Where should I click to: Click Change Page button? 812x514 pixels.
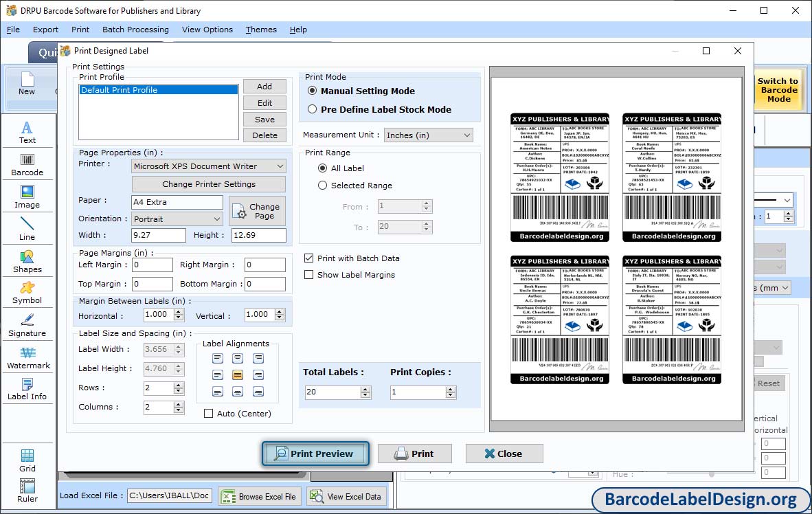point(257,211)
